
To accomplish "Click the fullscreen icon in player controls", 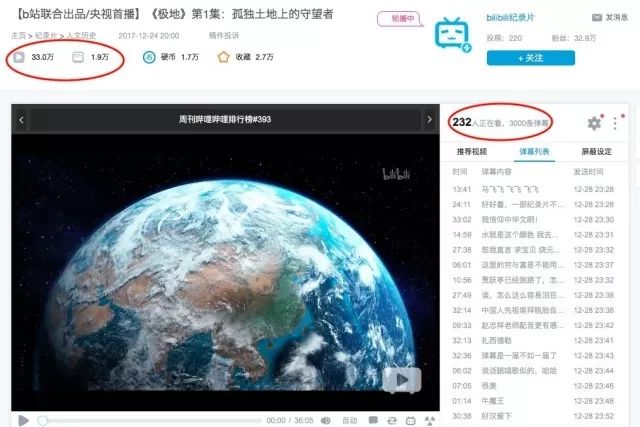I will [x=429, y=420].
